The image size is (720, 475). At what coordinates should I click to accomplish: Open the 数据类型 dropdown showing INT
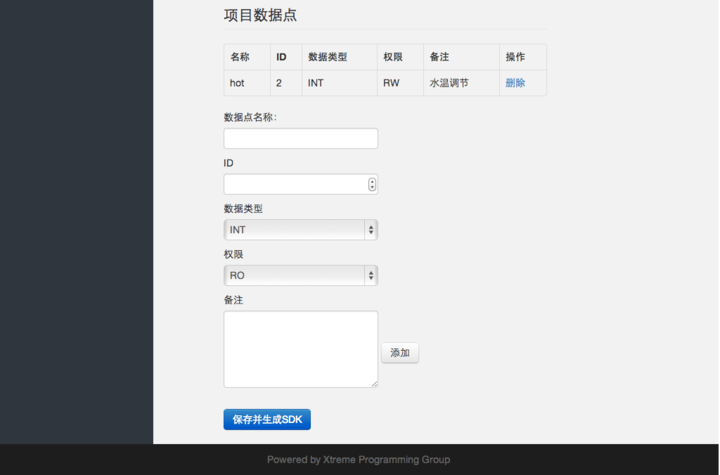[300, 230]
